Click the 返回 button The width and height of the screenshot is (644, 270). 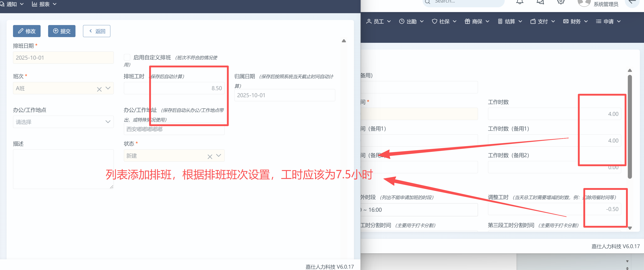tap(96, 31)
